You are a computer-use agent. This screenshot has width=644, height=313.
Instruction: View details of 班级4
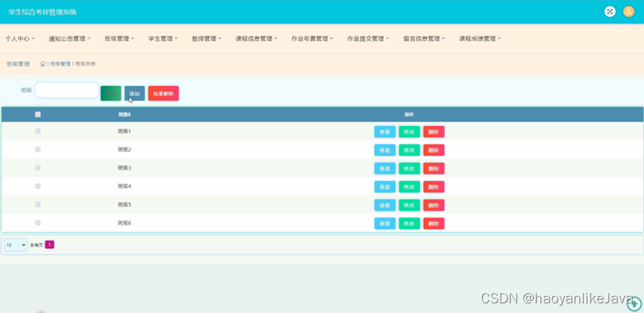[385, 187]
